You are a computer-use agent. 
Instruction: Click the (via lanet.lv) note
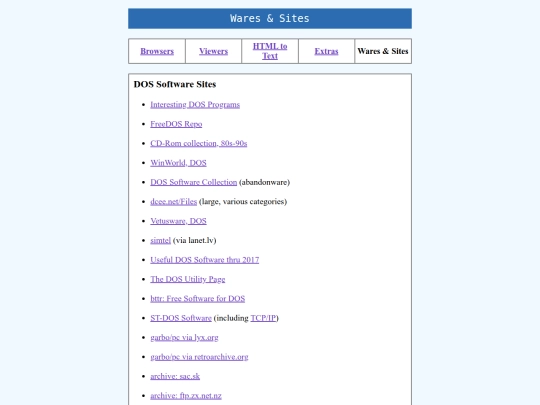coord(195,240)
